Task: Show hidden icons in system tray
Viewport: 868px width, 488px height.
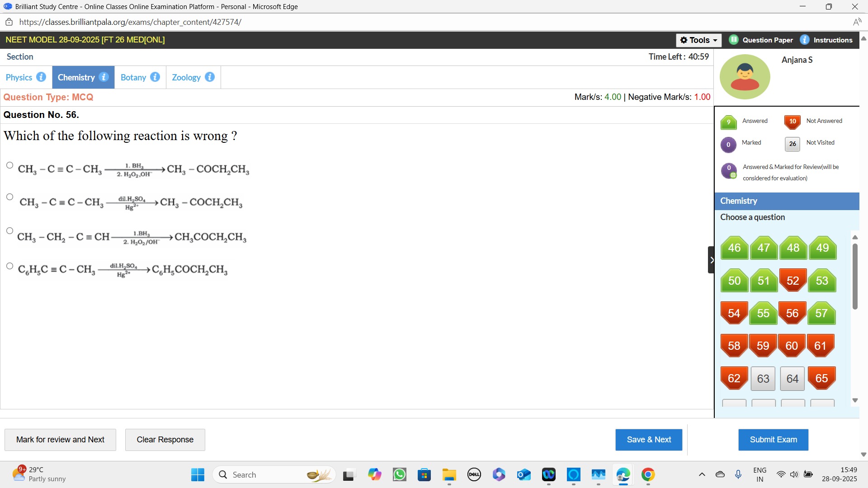Action: coord(702,474)
